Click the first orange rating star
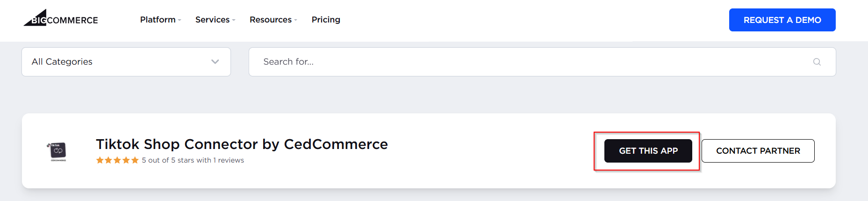This screenshot has width=868, height=201. pyautogui.click(x=100, y=160)
